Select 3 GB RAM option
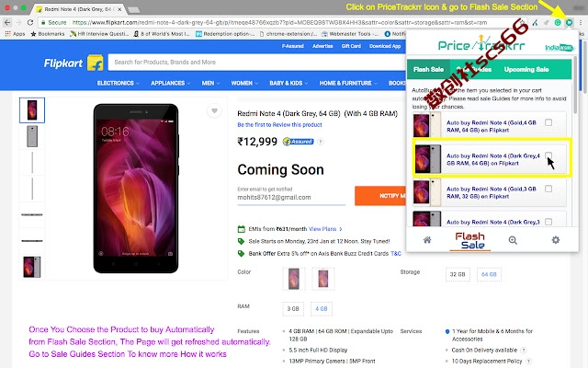The width and height of the screenshot is (588, 368). click(293, 309)
